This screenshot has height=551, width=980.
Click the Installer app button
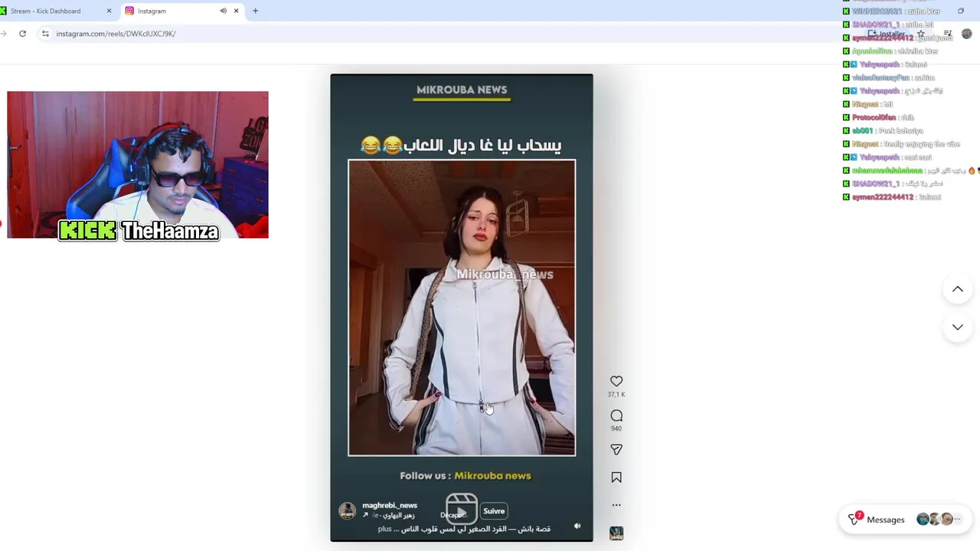(x=887, y=34)
